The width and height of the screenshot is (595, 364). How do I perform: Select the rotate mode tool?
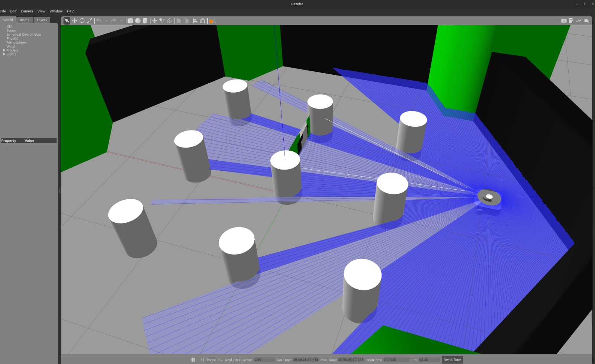tap(82, 20)
